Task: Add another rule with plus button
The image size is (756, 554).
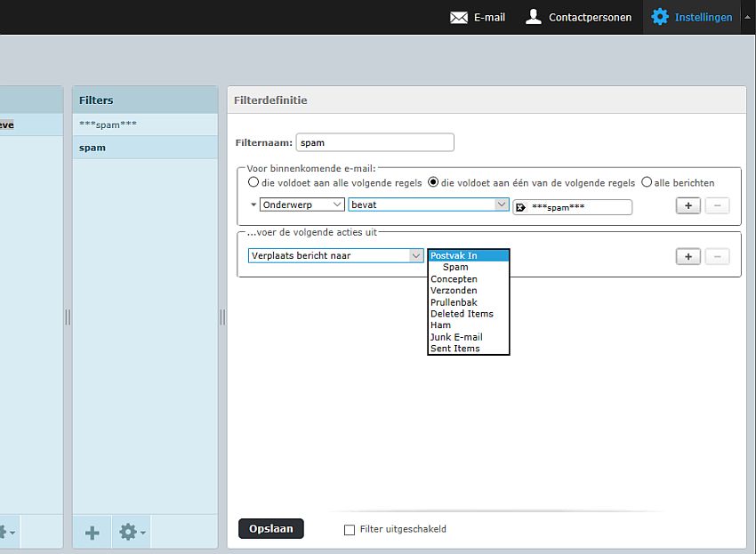Action: pyautogui.click(x=688, y=205)
